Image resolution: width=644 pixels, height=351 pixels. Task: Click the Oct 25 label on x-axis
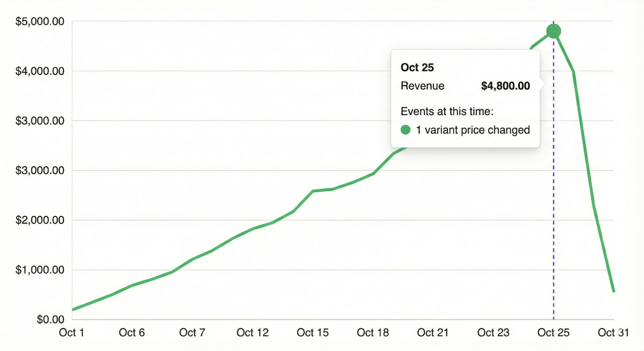click(553, 333)
